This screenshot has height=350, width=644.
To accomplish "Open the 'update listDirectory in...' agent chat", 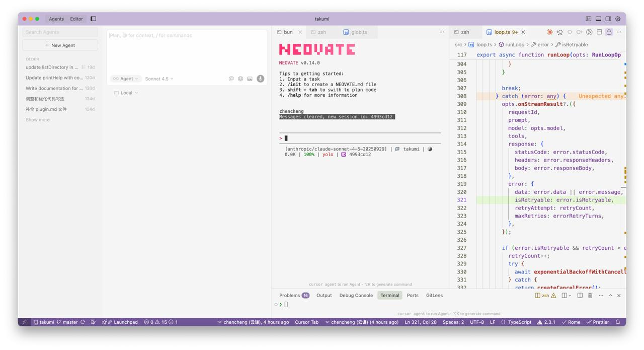I will (x=60, y=67).
